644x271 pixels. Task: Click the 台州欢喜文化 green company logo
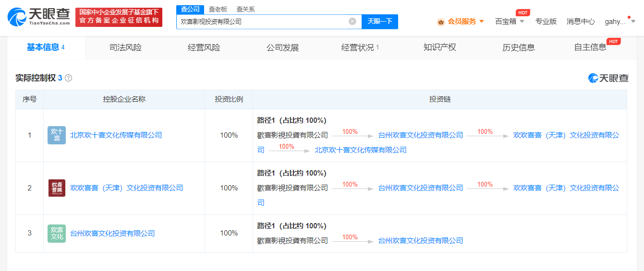(x=57, y=234)
